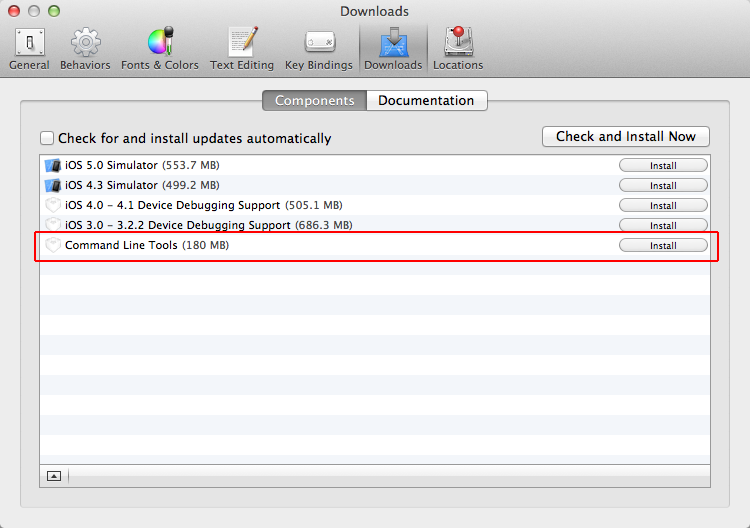Select the Command Line Tools (180 MB) text
Image resolution: width=750 pixels, height=528 pixels.
point(147,245)
